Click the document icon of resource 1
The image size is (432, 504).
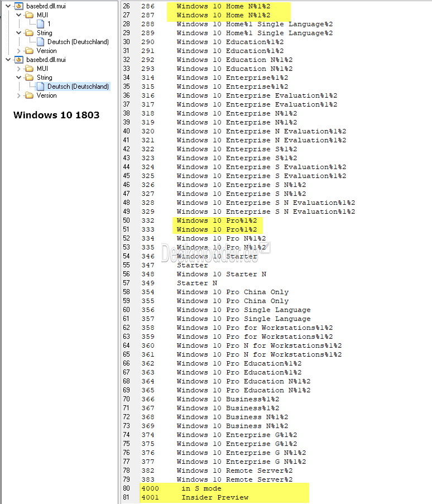tap(41, 24)
